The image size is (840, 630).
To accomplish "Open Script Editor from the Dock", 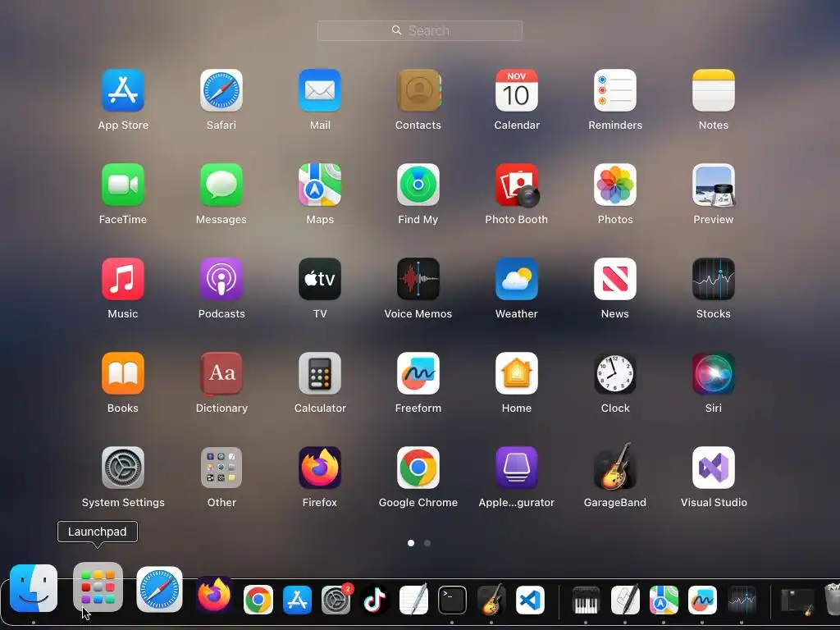I will 624,600.
